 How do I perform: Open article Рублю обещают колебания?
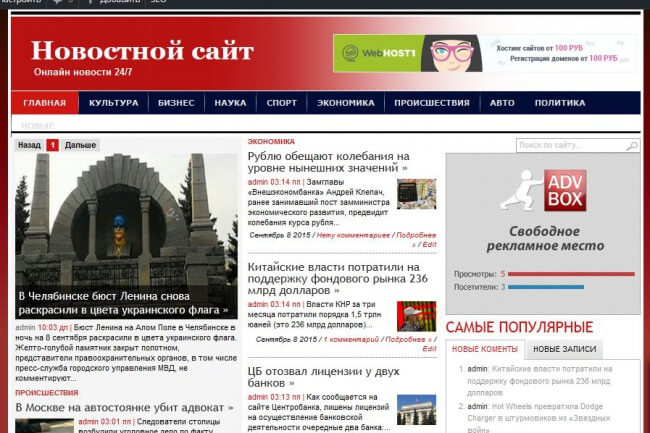(x=328, y=162)
